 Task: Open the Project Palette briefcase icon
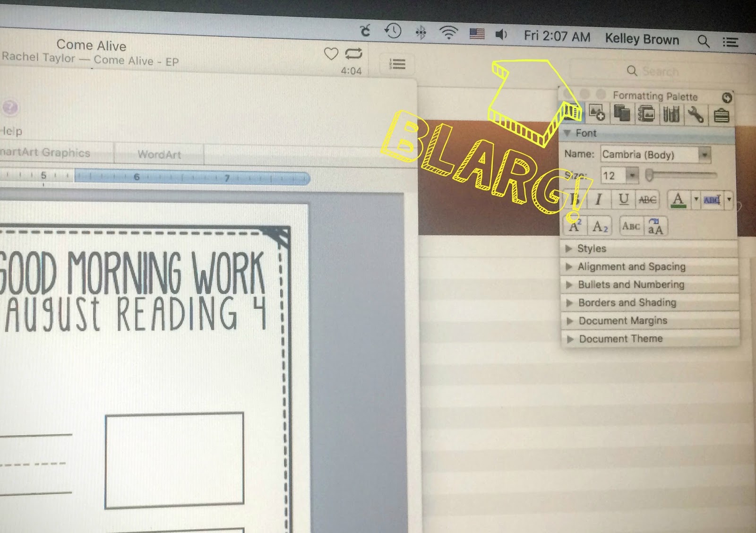(721, 115)
